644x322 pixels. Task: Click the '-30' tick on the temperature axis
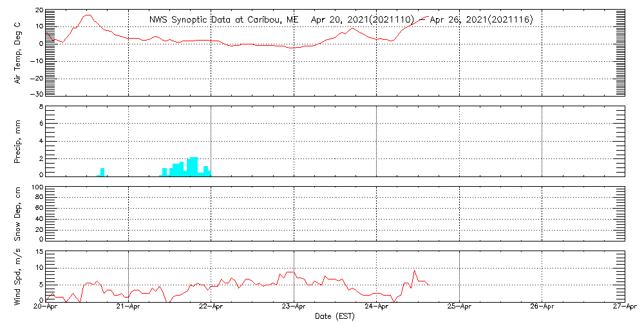click(37, 94)
